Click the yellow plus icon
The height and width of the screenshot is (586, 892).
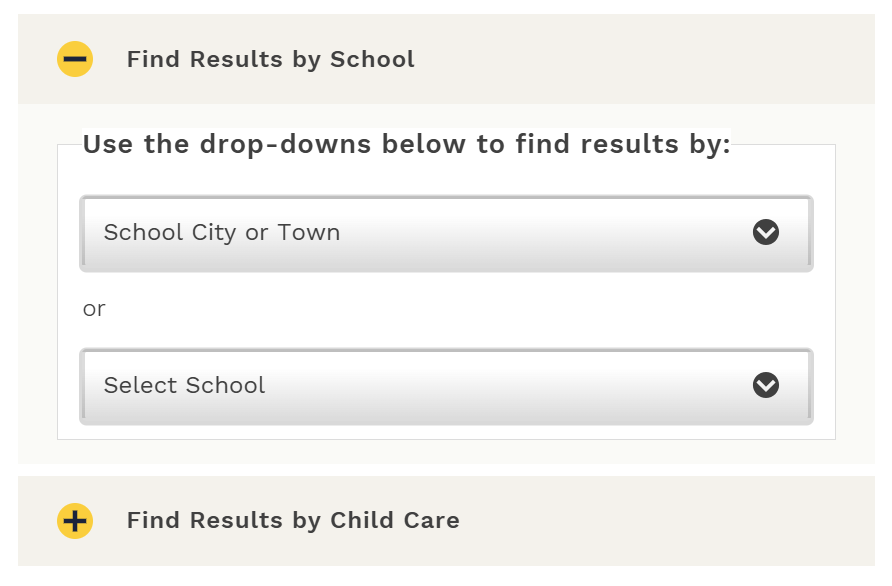coord(75,521)
